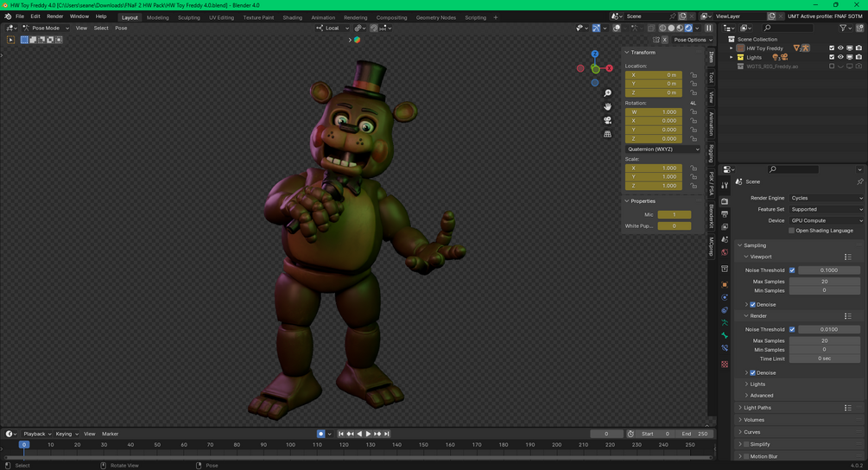Toggle Lights collection visibility eye

pyautogui.click(x=840, y=57)
